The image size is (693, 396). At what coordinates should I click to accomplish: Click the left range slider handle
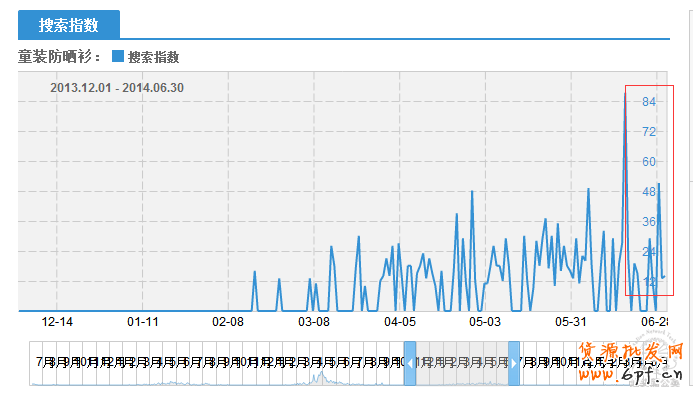[410, 363]
